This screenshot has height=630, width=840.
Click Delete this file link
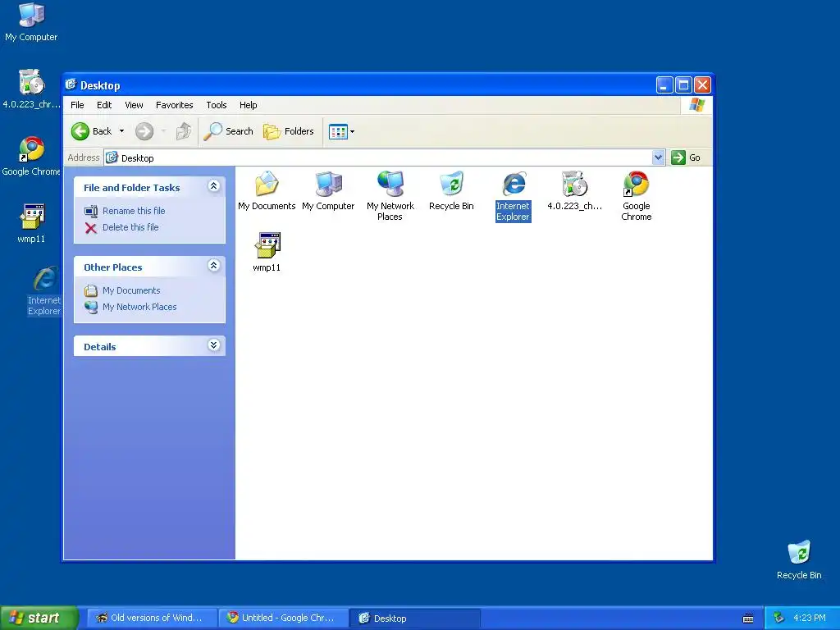tap(130, 227)
